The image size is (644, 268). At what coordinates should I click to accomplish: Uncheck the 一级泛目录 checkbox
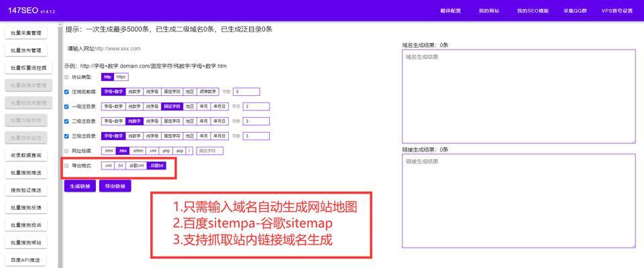pyautogui.click(x=66, y=107)
